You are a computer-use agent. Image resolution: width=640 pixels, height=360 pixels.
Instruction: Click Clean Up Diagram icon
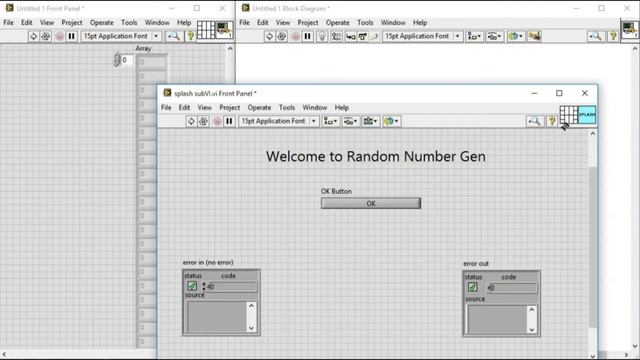click(534, 36)
